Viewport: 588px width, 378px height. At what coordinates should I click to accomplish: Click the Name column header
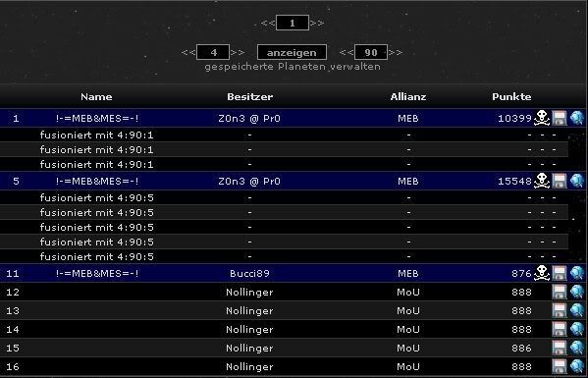coord(96,97)
